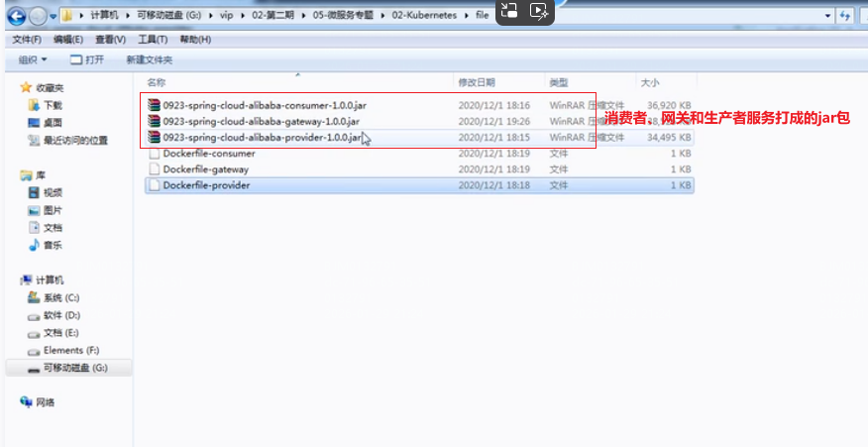Click the 0923-spring-cloud-alibaba-provider-1.0.0.jar filename

[263, 138]
